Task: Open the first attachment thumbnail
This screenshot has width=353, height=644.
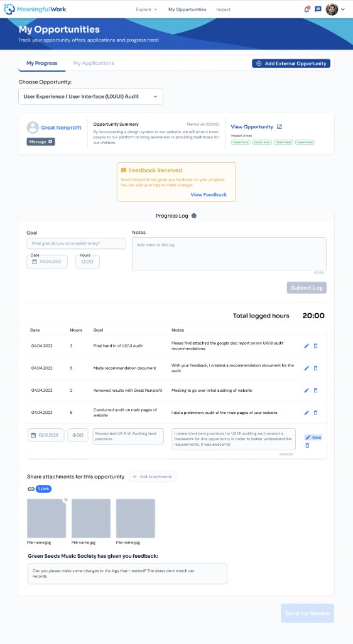Action: 46,518
